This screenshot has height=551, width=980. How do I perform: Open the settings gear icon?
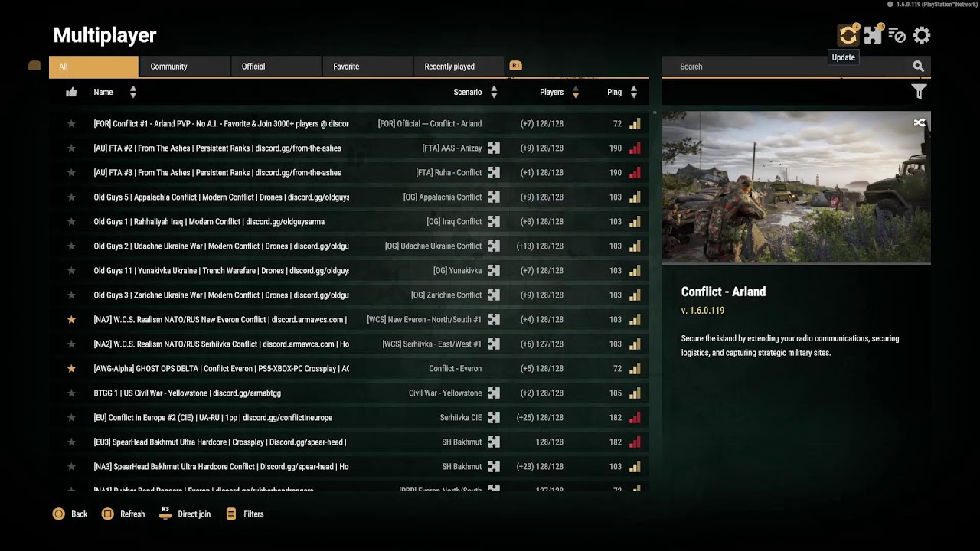tap(922, 35)
